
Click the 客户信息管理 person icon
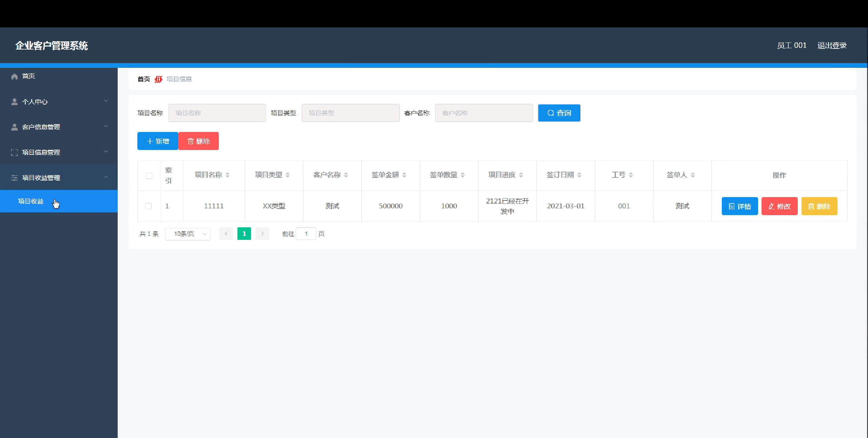click(x=14, y=127)
